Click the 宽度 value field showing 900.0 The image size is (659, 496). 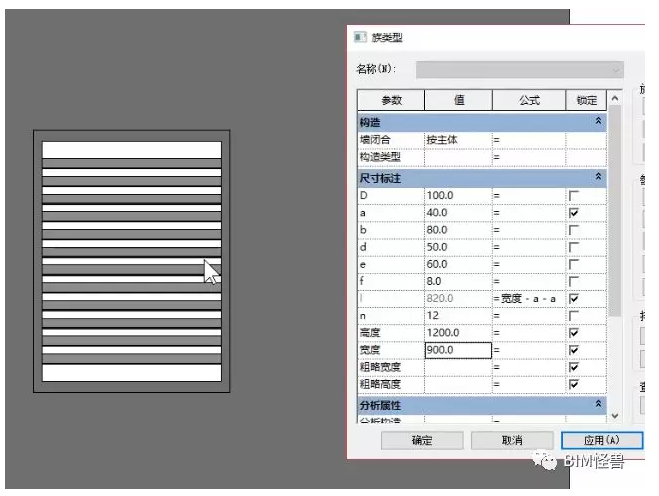[457, 350]
